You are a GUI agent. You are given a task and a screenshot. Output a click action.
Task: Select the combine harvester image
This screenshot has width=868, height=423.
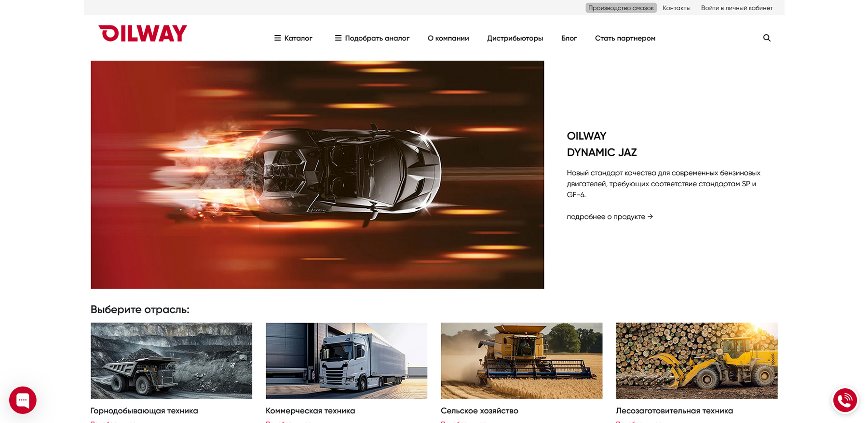pos(521,361)
